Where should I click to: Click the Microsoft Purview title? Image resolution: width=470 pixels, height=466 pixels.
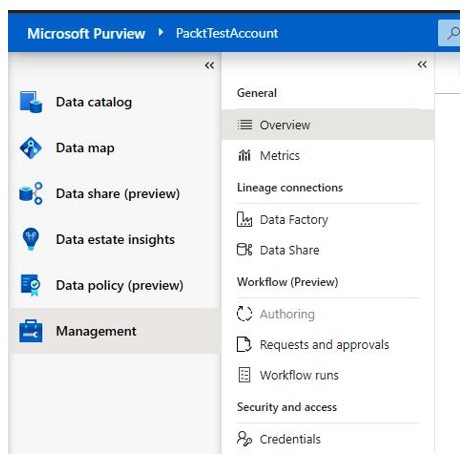coord(86,33)
